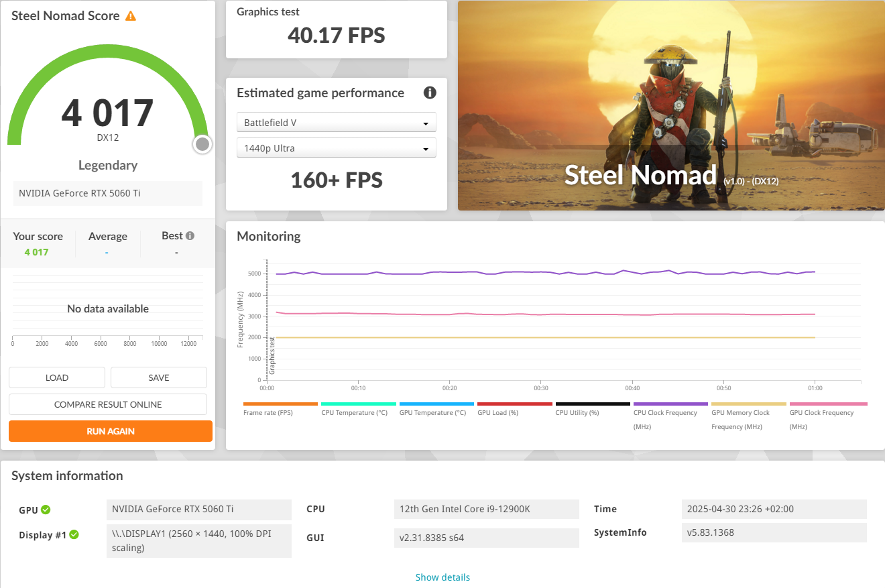Open the info icon for Estimated game performance
This screenshot has height=588, width=885.
(430, 93)
